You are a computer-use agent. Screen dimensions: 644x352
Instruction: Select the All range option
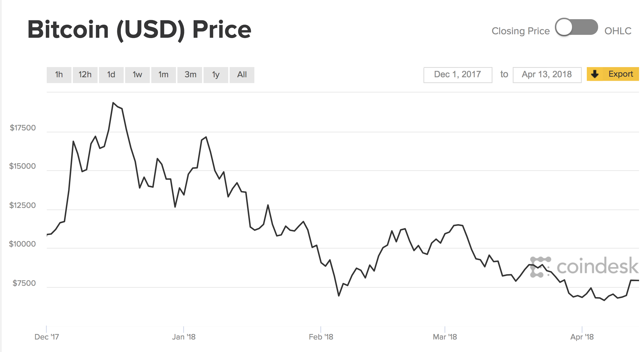coord(242,75)
